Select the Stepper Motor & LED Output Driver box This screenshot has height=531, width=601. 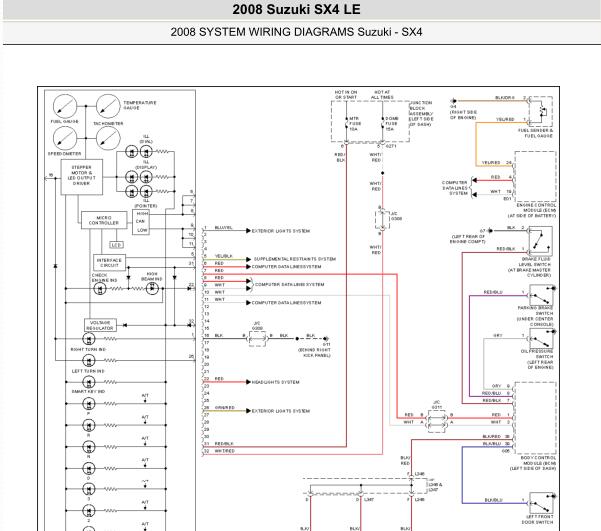point(82,177)
